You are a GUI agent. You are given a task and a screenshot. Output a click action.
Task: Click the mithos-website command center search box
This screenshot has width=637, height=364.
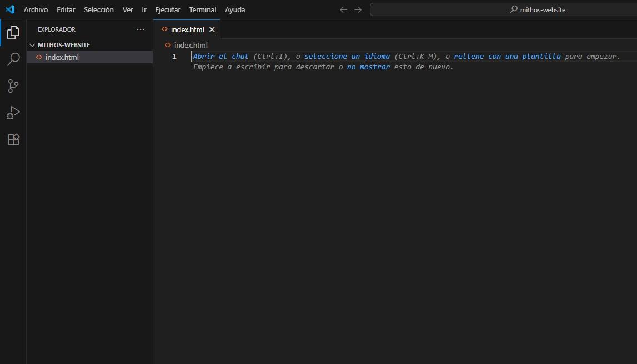(503, 9)
